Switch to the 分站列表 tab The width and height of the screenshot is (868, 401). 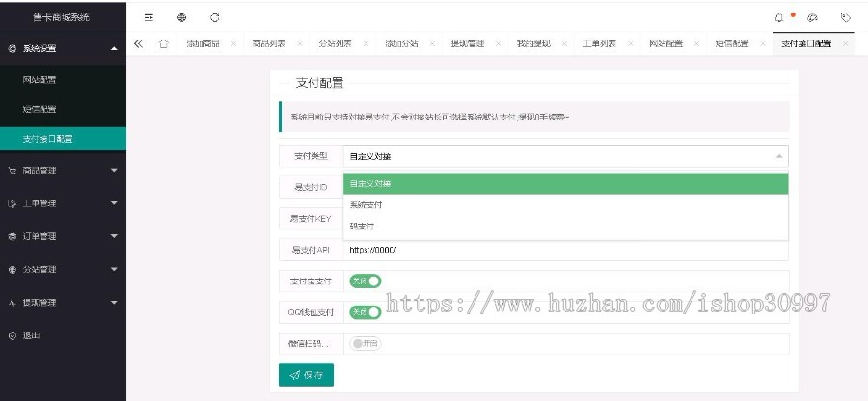point(335,44)
